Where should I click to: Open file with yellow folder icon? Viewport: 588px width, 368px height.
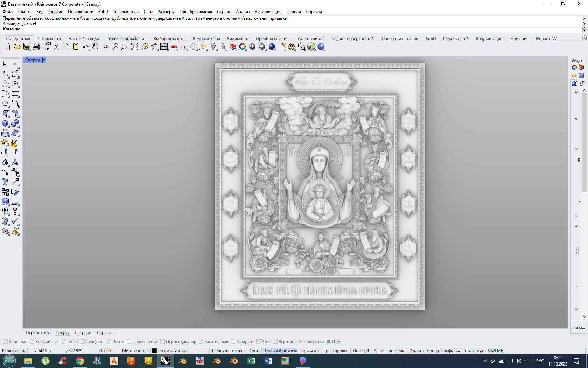tap(17, 47)
